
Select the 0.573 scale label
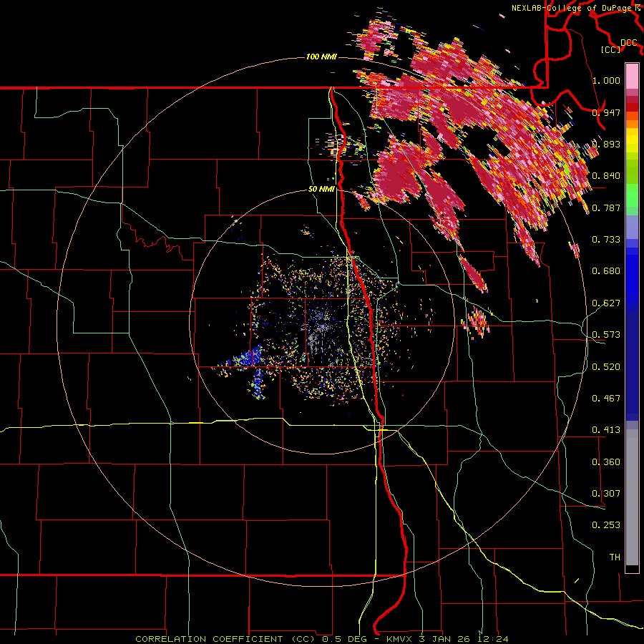pos(606,335)
